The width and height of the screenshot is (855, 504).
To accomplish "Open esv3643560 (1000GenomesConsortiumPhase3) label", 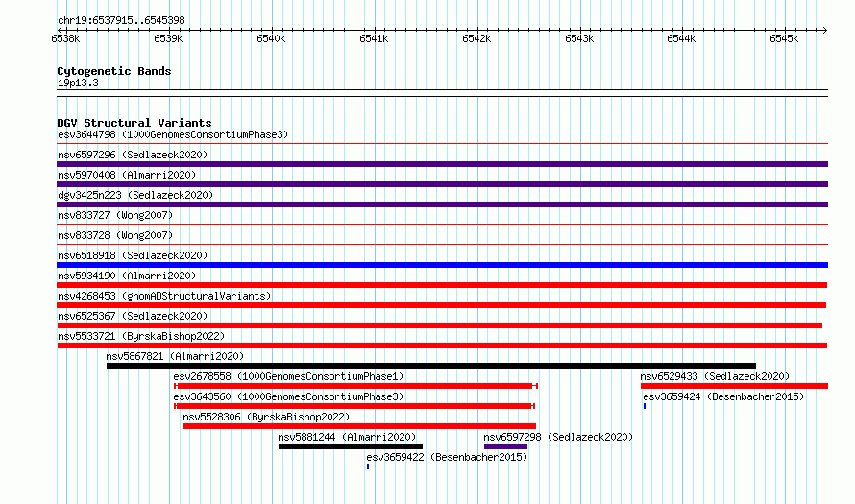I will coord(288,396).
